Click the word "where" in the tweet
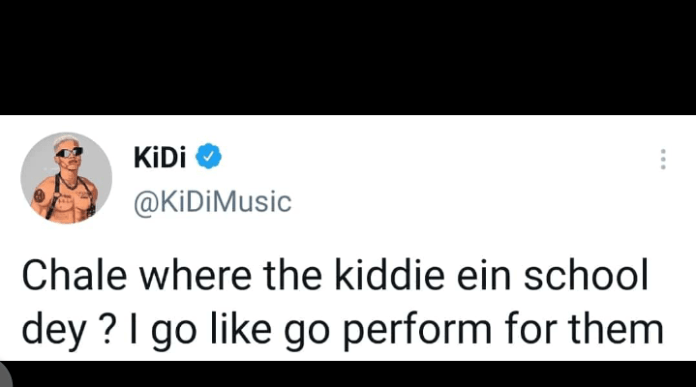696x387 pixels. [x=195, y=276]
